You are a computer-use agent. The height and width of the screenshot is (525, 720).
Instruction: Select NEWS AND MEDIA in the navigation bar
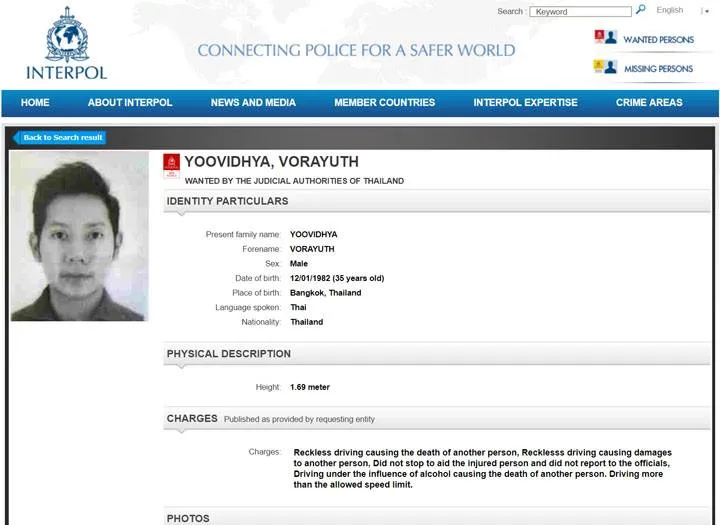tap(253, 103)
